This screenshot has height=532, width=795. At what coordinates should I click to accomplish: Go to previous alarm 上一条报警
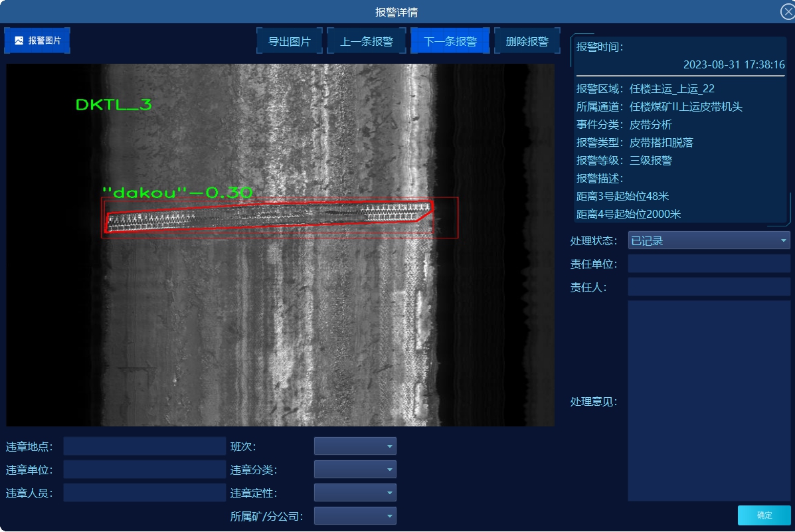pos(367,41)
